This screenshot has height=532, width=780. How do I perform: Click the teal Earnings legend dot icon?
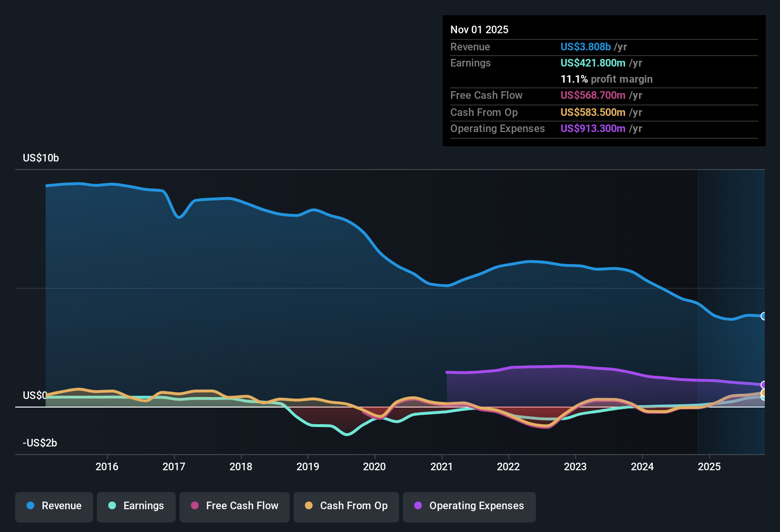tap(112, 506)
